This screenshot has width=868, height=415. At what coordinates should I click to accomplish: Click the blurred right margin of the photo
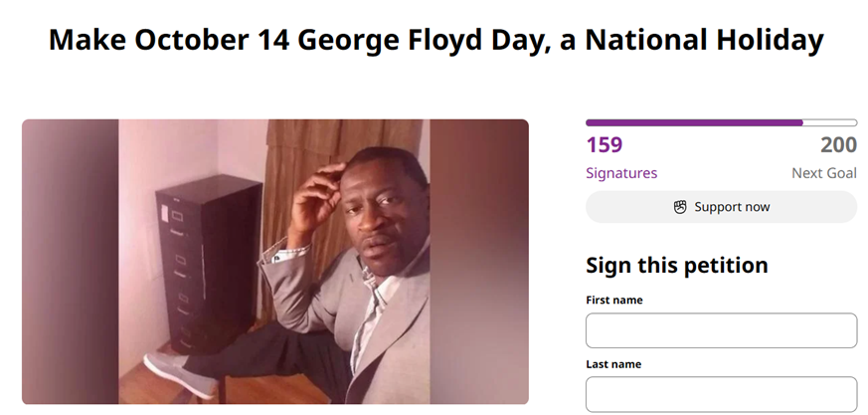(x=479, y=262)
